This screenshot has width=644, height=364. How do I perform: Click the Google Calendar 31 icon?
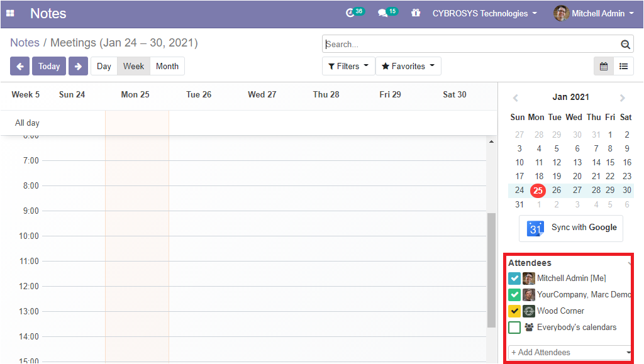(535, 228)
